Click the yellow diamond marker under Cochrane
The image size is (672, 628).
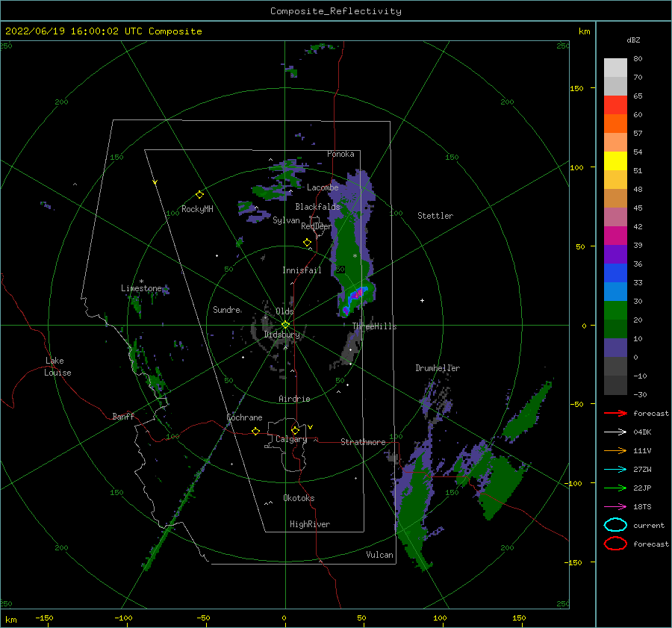[x=255, y=431]
